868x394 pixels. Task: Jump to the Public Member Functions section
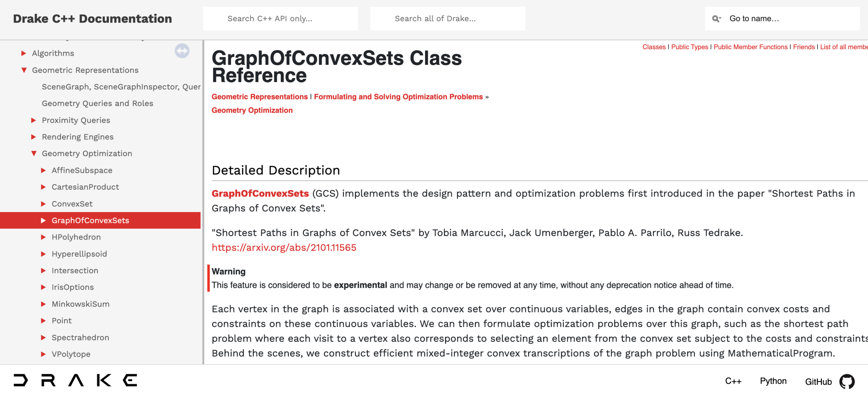[750, 47]
